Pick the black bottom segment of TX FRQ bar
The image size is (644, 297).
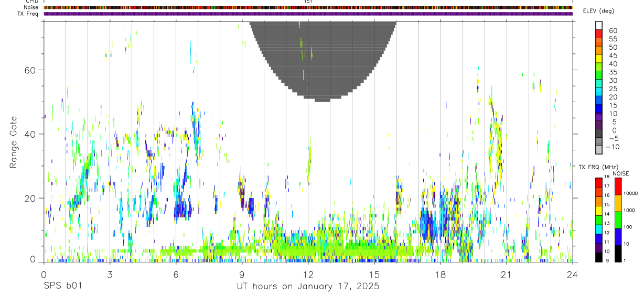(x=599, y=257)
